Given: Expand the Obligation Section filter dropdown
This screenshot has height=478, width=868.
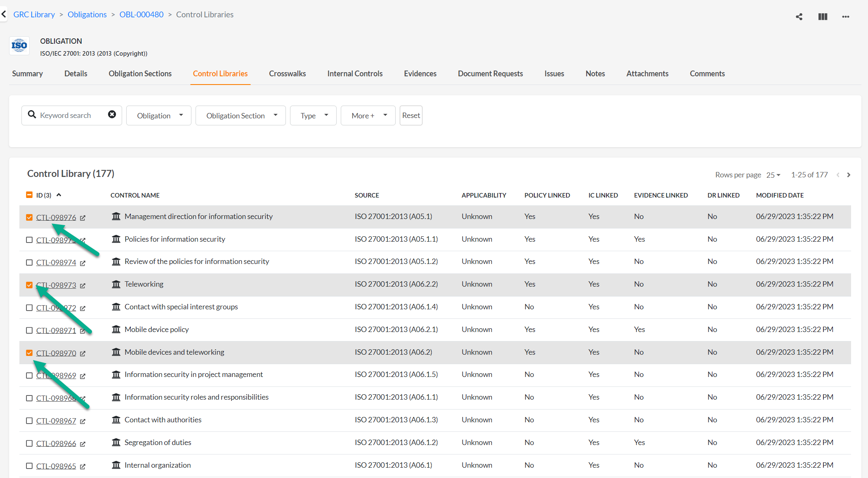Looking at the screenshot, I should (x=241, y=115).
